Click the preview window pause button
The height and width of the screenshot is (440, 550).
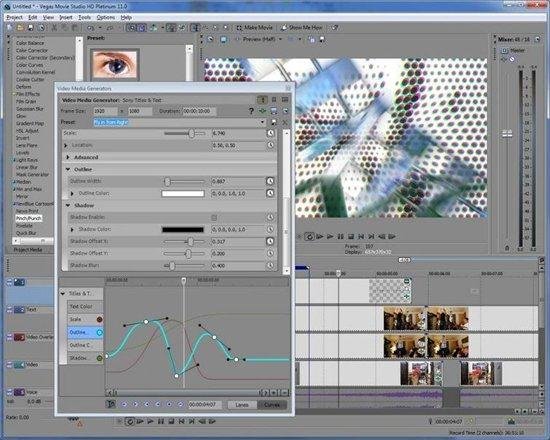(x=340, y=237)
